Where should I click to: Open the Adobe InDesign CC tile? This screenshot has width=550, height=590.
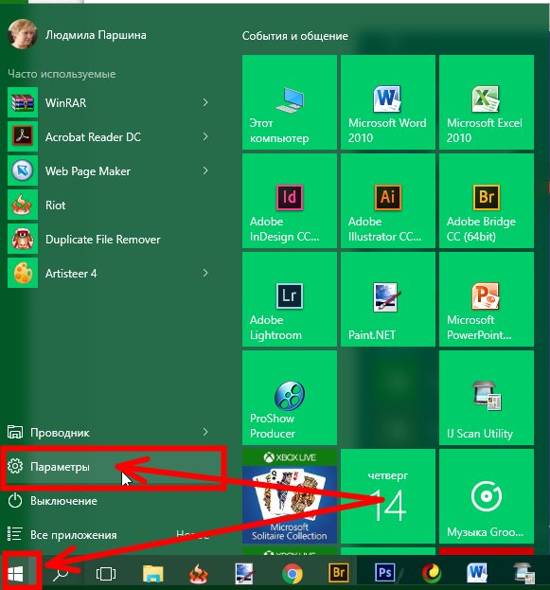click(289, 201)
